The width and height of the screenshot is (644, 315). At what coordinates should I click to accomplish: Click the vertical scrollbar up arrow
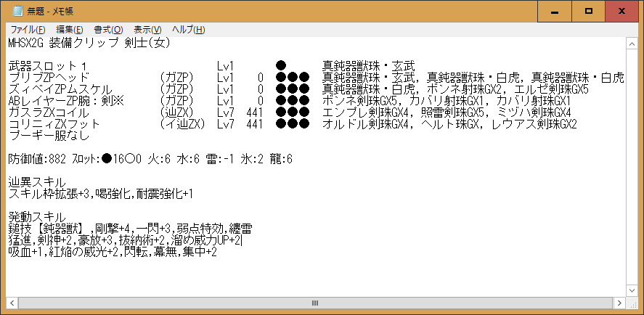pyautogui.click(x=631, y=43)
